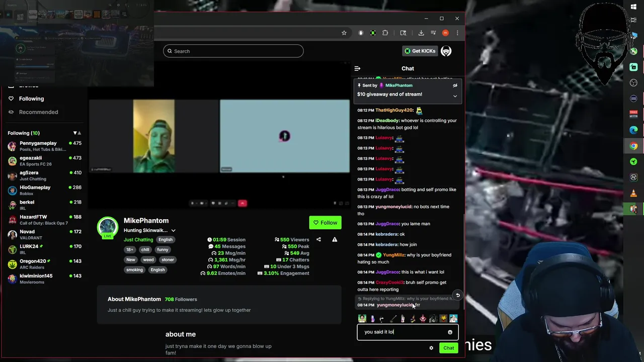Open Chrome downloads icon

click(421, 33)
